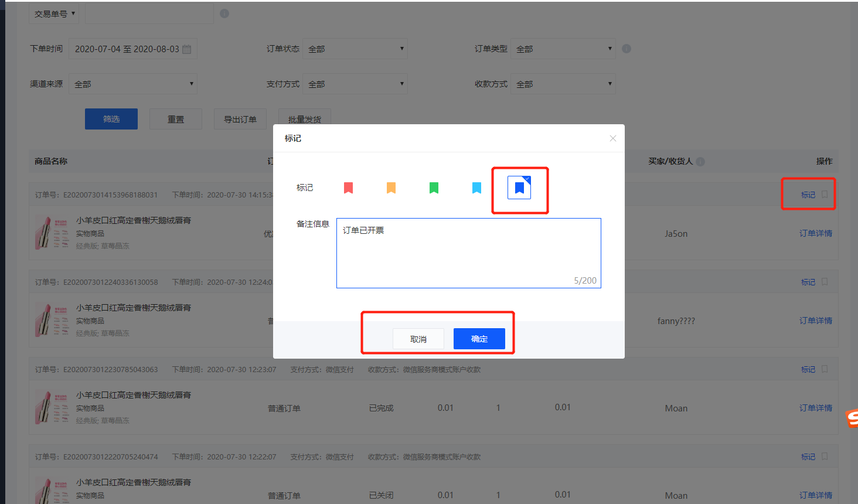Screen dimensions: 858x504
Task: Open 订单详情 for buyer Ja5on
Action: click(x=816, y=233)
